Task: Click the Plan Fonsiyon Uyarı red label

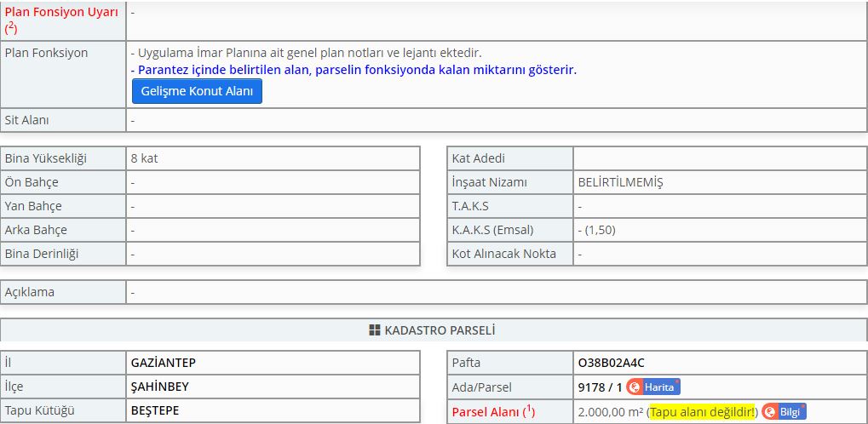Action: [x=61, y=12]
